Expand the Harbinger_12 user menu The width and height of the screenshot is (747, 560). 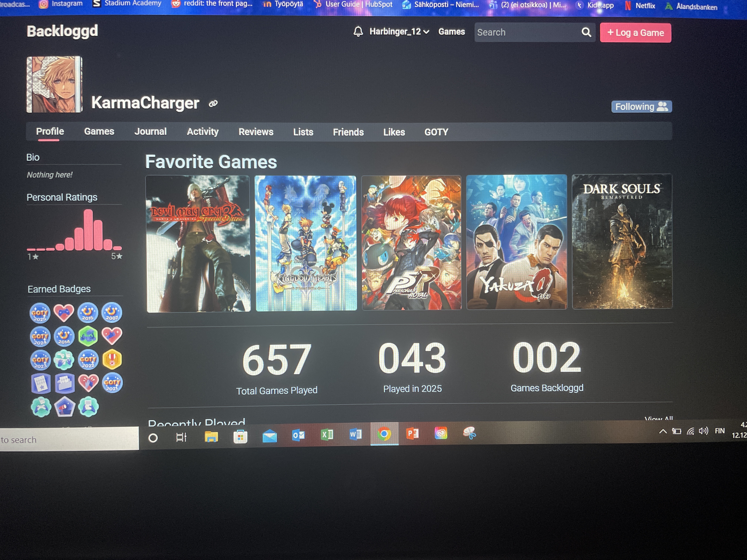click(399, 32)
